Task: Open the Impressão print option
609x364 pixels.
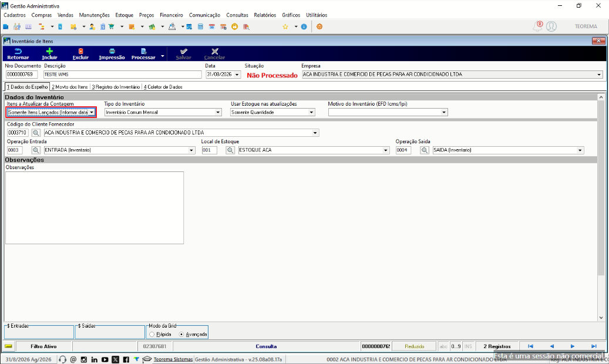Action: pyautogui.click(x=112, y=53)
